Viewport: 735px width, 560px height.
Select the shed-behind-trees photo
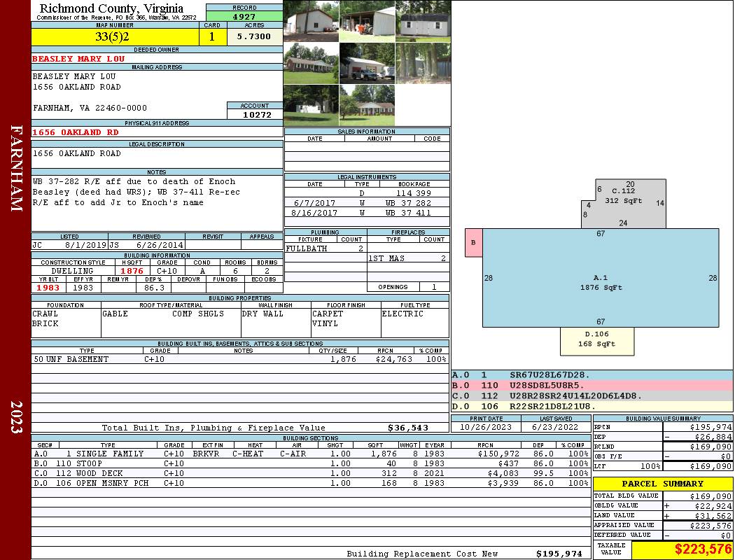423,63
